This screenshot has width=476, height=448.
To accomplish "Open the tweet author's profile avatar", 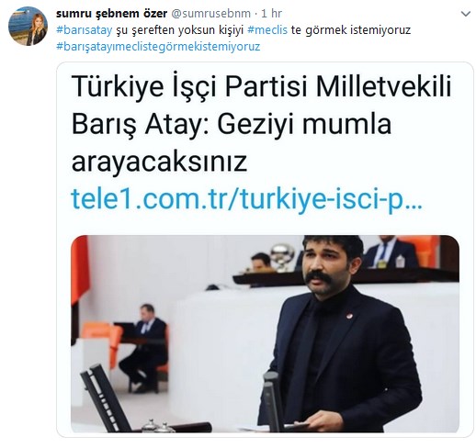I will (x=28, y=26).
